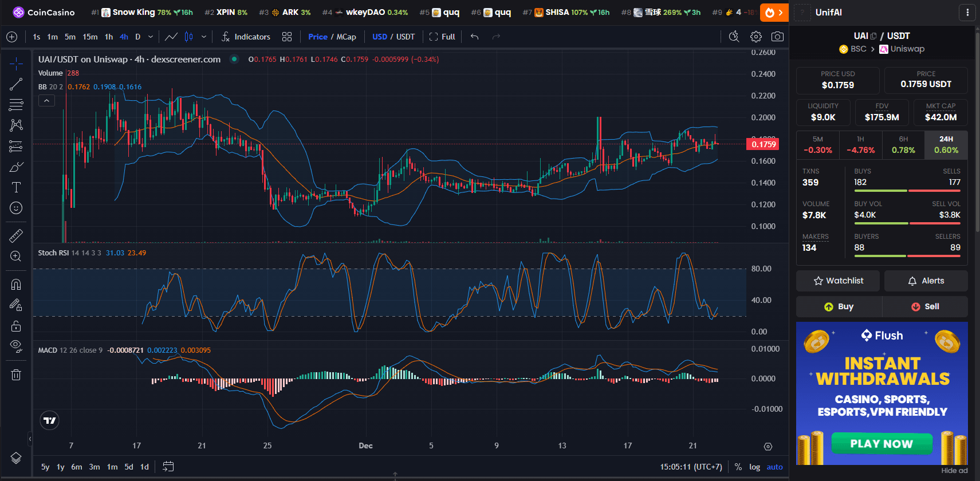Viewport: 980px width, 481px height.
Task: Select the brush drawing tool
Action: point(16,167)
